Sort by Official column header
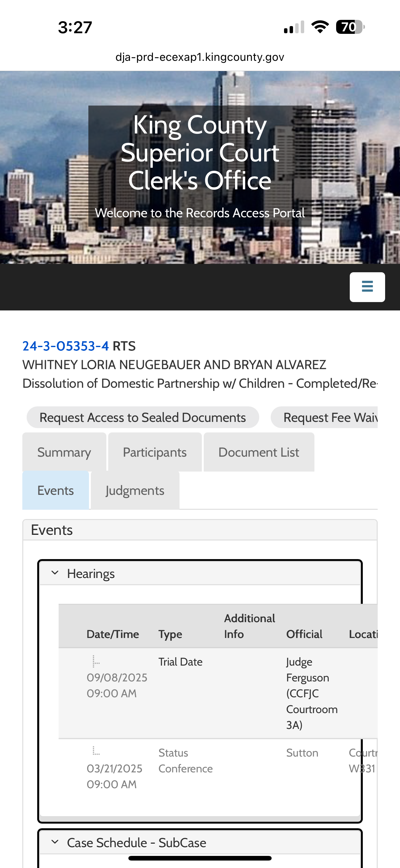The image size is (400, 868). (304, 634)
